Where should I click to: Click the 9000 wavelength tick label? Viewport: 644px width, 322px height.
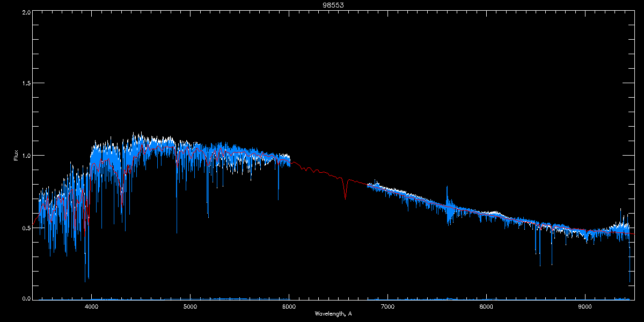[585, 307]
